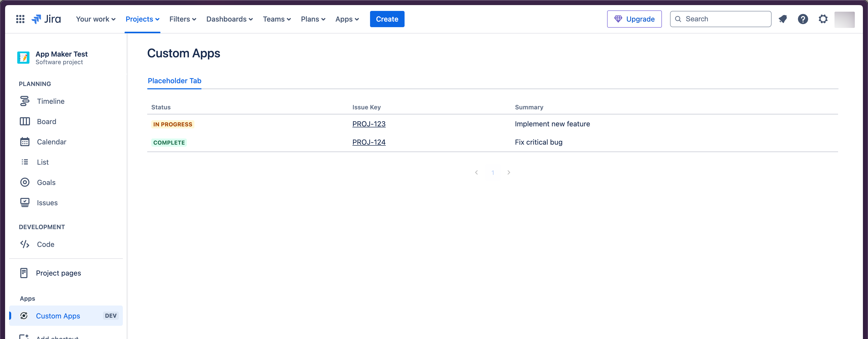Expand the Dashboards dropdown in top nav

click(x=229, y=19)
